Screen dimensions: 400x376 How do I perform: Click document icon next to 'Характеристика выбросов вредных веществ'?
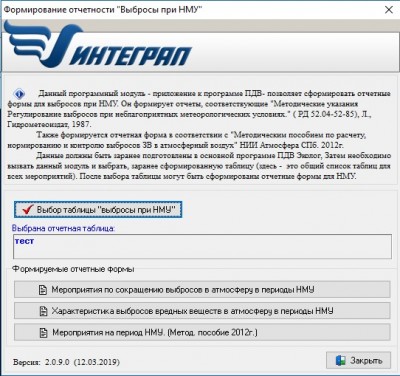(x=43, y=311)
